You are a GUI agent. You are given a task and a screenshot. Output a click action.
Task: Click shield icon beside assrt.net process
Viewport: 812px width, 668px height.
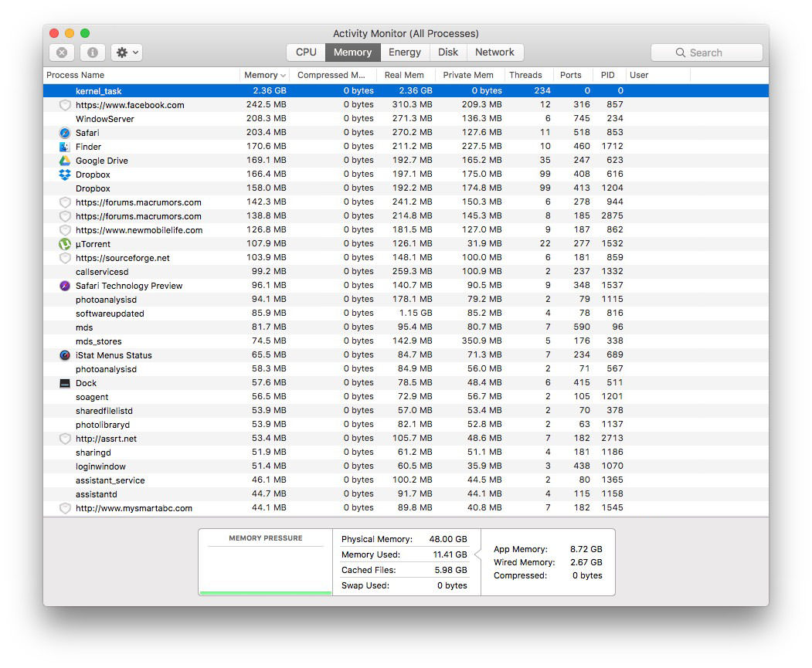(x=65, y=439)
